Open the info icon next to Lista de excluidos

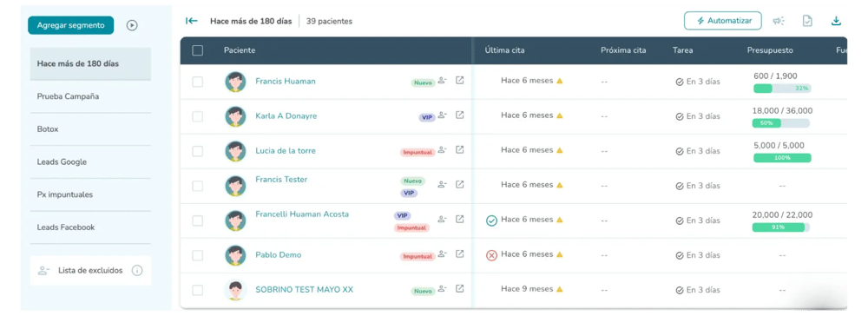(137, 271)
